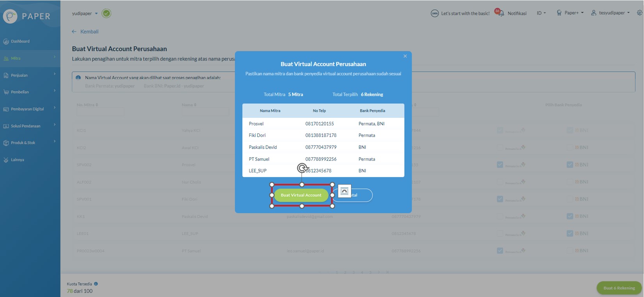Uncheck BNI checkbox for row KK1
The width and height of the screenshot is (644, 297).
point(570,216)
